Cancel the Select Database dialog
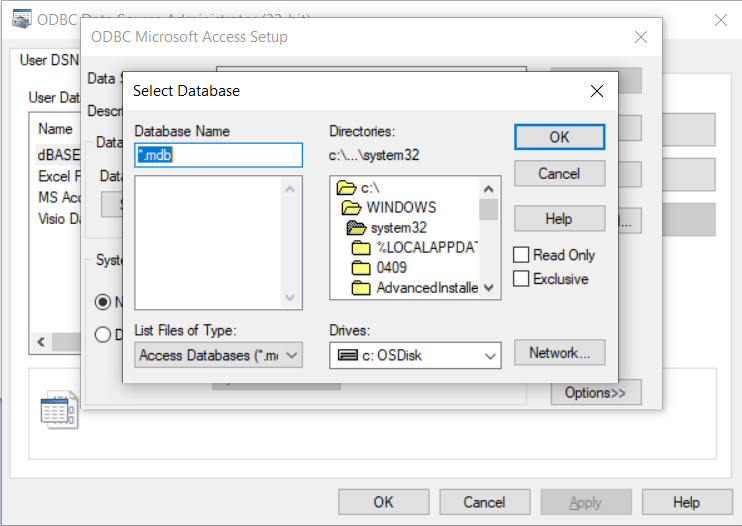The width and height of the screenshot is (742, 526). pos(559,174)
